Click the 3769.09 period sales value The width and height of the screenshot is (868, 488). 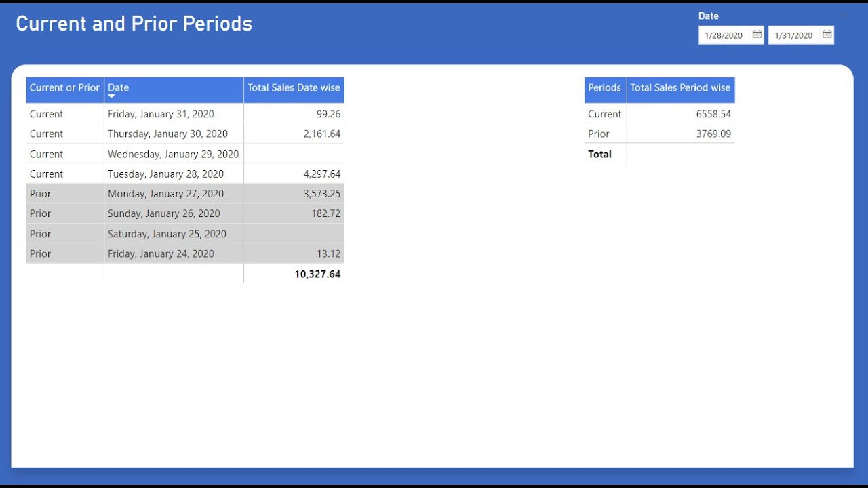click(713, 134)
